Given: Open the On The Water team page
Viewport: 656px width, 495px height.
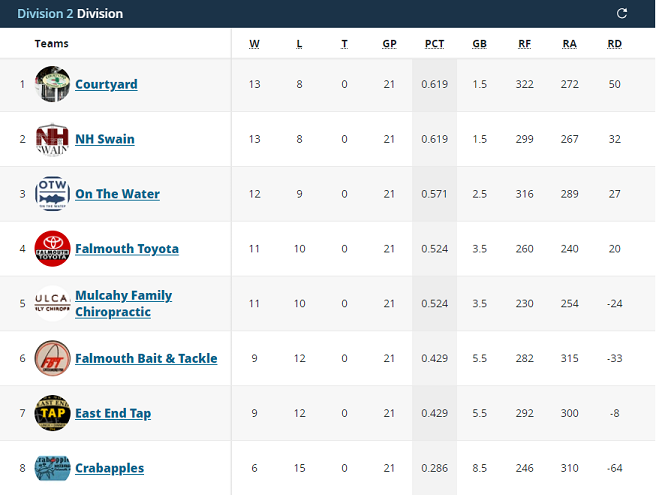Looking at the screenshot, I should tap(117, 194).
